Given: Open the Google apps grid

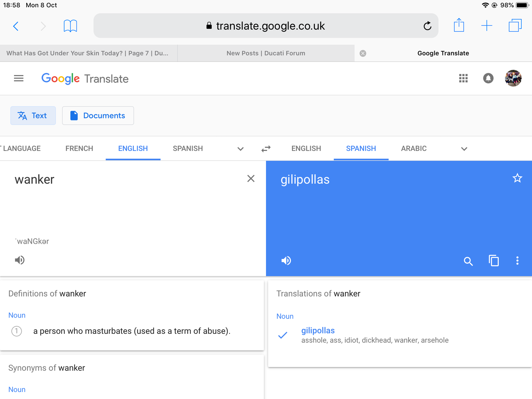Looking at the screenshot, I should [463, 78].
